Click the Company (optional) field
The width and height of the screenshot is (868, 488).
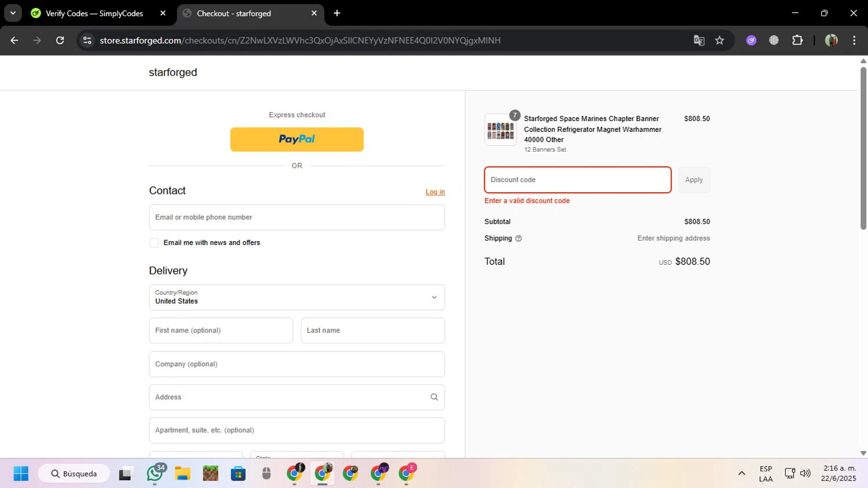click(297, 364)
